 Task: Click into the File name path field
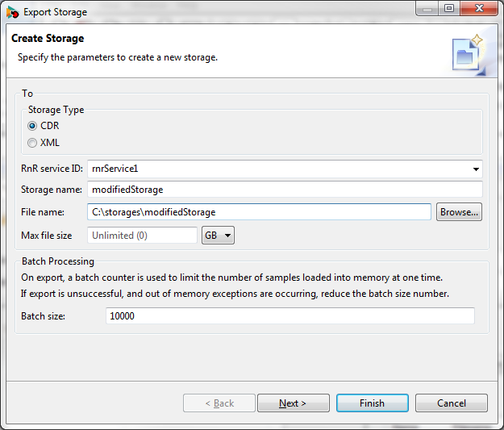[x=259, y=212]
